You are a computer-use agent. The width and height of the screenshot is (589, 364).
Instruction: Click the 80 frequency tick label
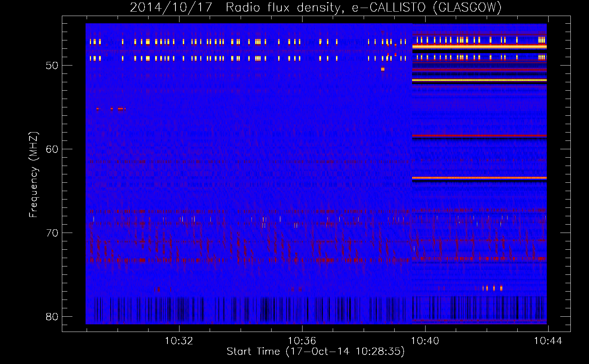52,317
